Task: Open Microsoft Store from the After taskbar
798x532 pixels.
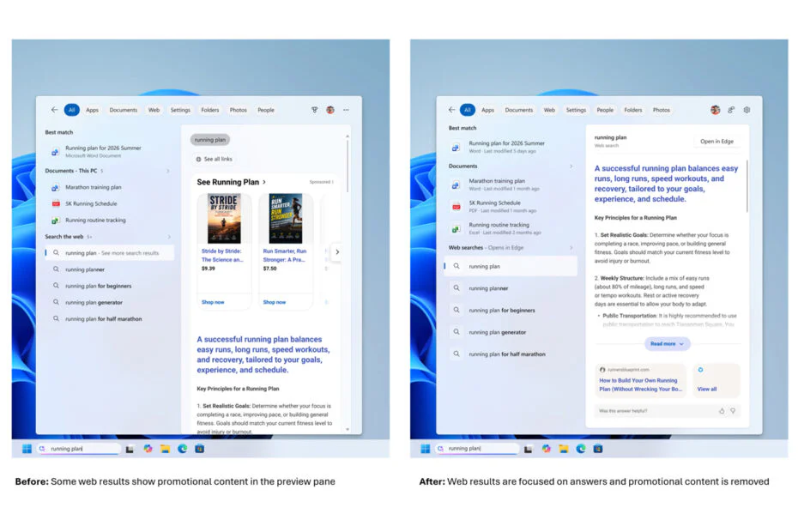Action: 598,449
